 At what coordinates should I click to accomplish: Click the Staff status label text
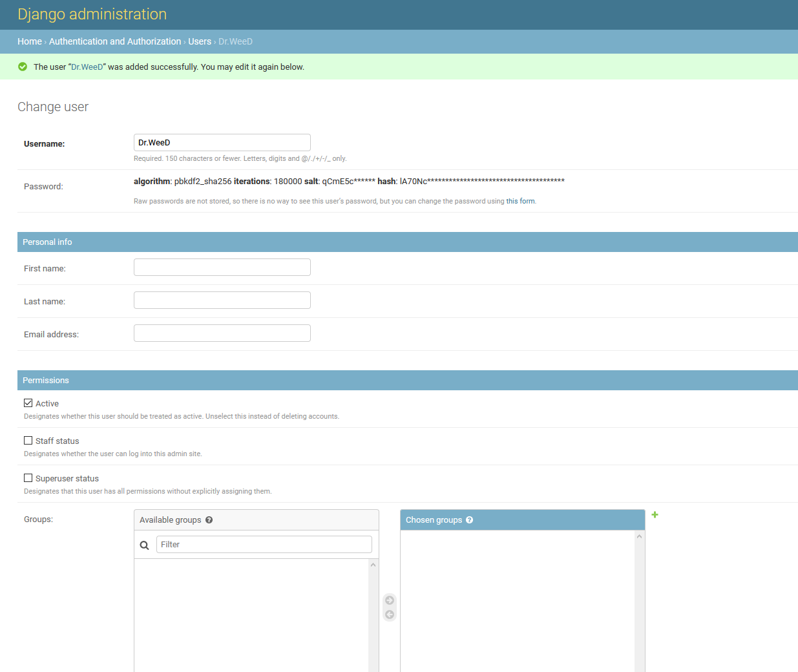[x=58, y=441]
